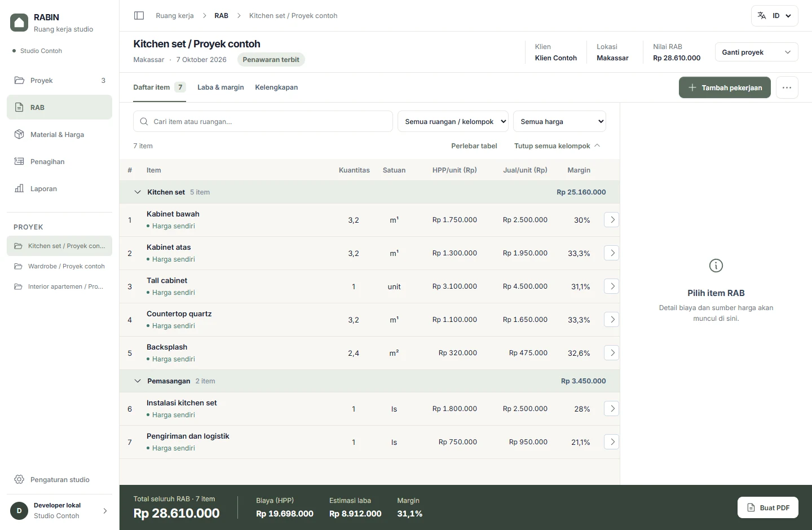
Task: Open details arrow for Tall cabinet
Action: (612, 286)
